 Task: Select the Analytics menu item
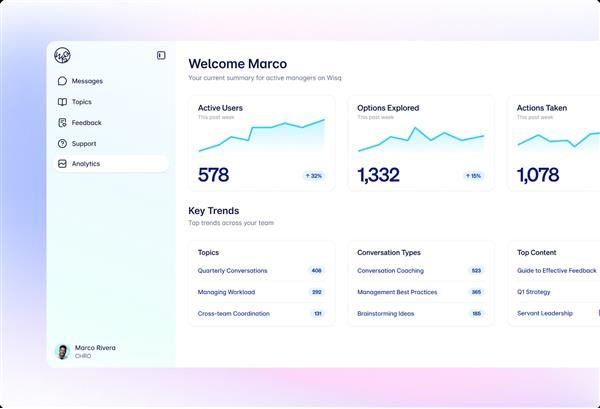pyautogui.click(x=111, y=164)
